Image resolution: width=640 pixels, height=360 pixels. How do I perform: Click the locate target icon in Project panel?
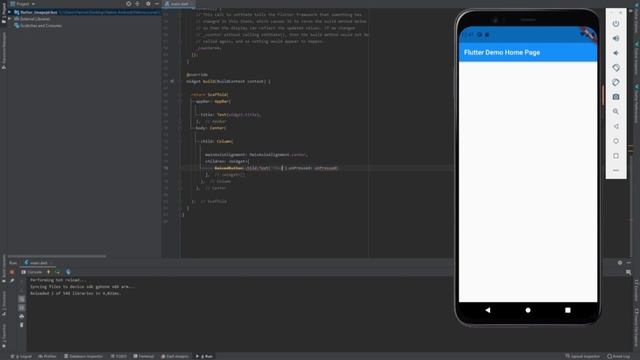coord(129,4)
